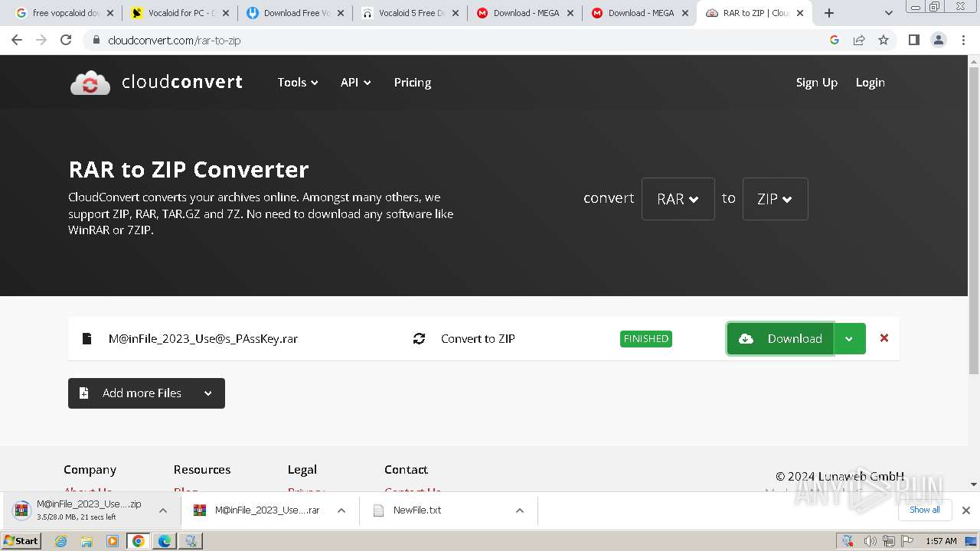Open media player from the taskbar
The image size is (980, 551).
coord(113,541)
